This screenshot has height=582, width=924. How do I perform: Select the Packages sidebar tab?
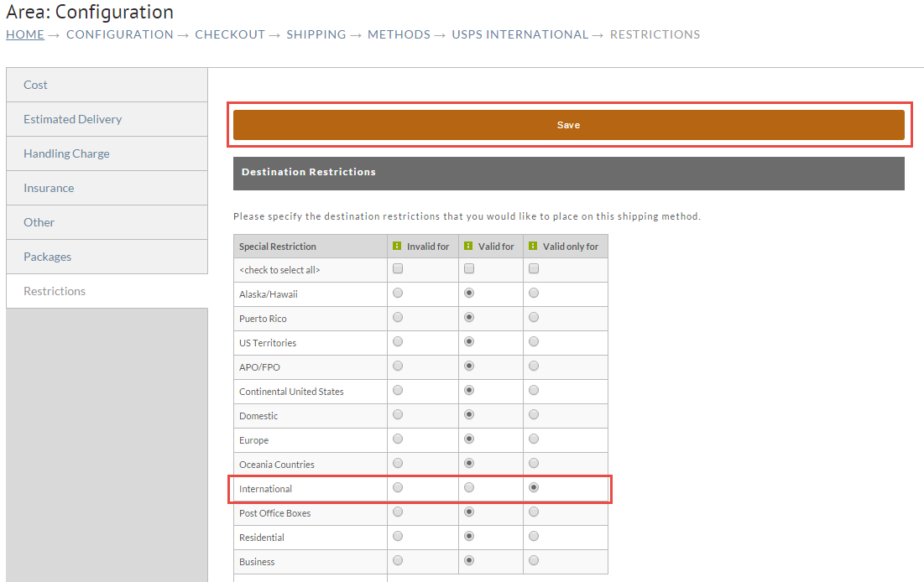107,257
